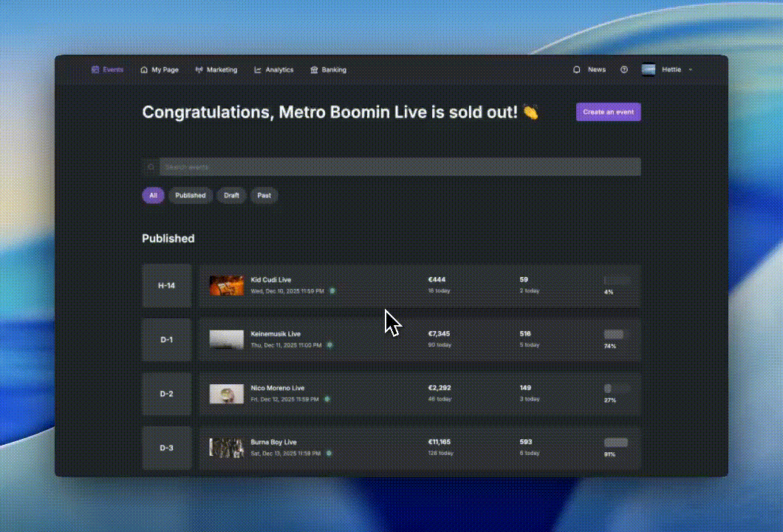This screenshot has height=532, width=783.
Task: Click the D-3 countdown badge
Action: (x=167, y=448)
